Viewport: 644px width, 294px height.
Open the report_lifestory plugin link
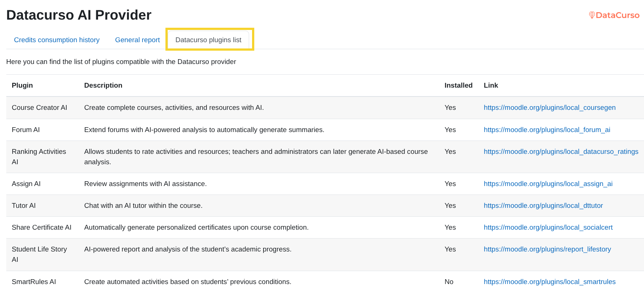coord(547,249)
